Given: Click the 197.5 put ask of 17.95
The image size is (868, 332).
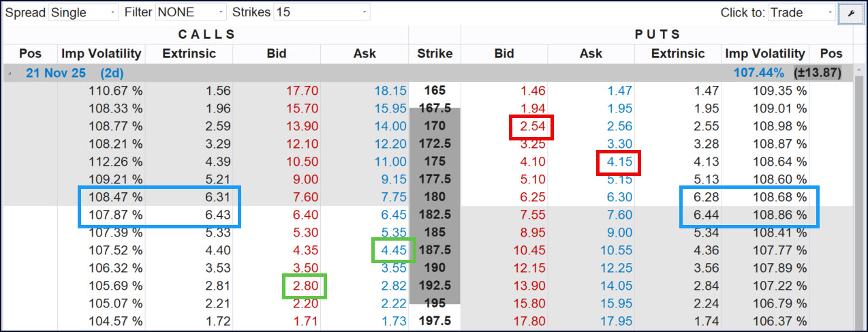Looking at the screenshot, I should (x=617, y=321).
